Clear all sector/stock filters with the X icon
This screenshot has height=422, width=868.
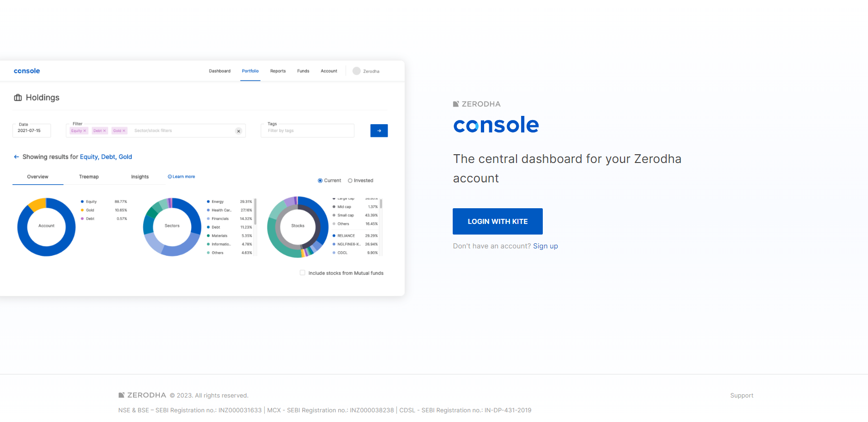coord(238,131)
